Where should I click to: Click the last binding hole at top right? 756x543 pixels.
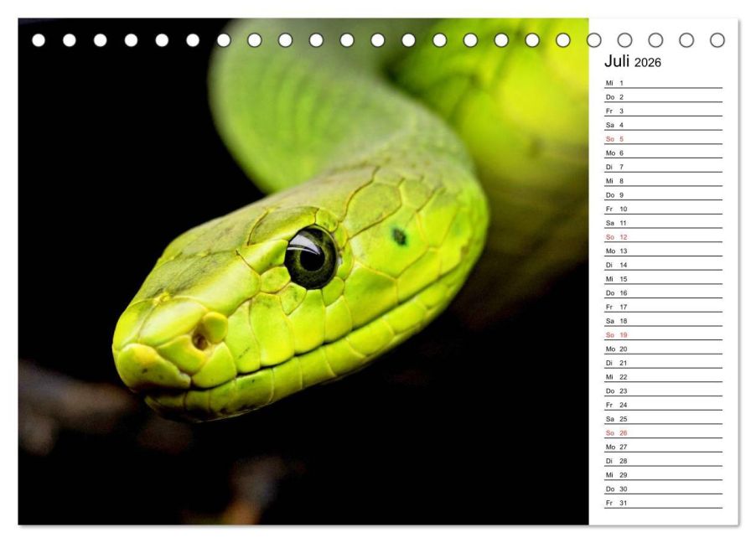(717, 40)
